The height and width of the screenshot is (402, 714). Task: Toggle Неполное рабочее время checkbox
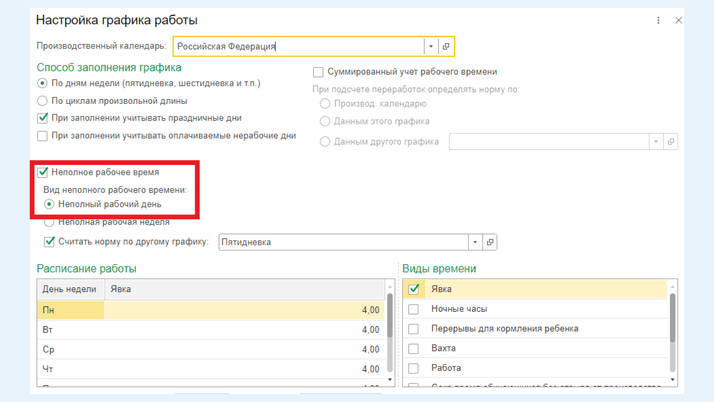click(43, 172)
